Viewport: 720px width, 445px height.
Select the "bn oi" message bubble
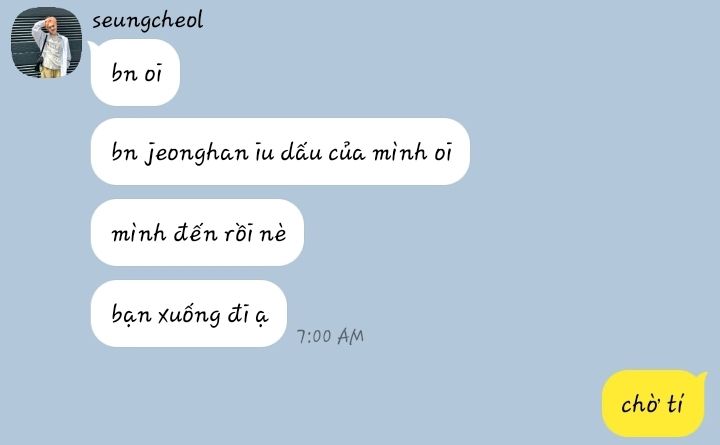tap(135, 73)
